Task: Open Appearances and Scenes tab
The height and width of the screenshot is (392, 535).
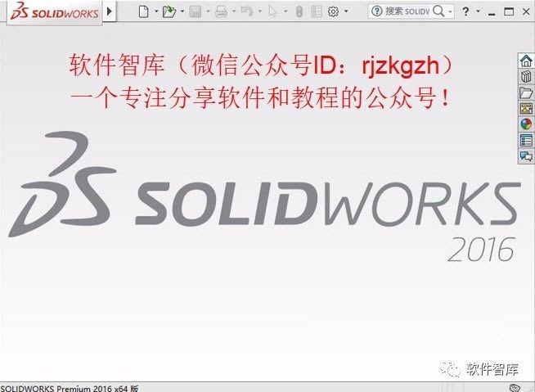Action: pos(526,124)
